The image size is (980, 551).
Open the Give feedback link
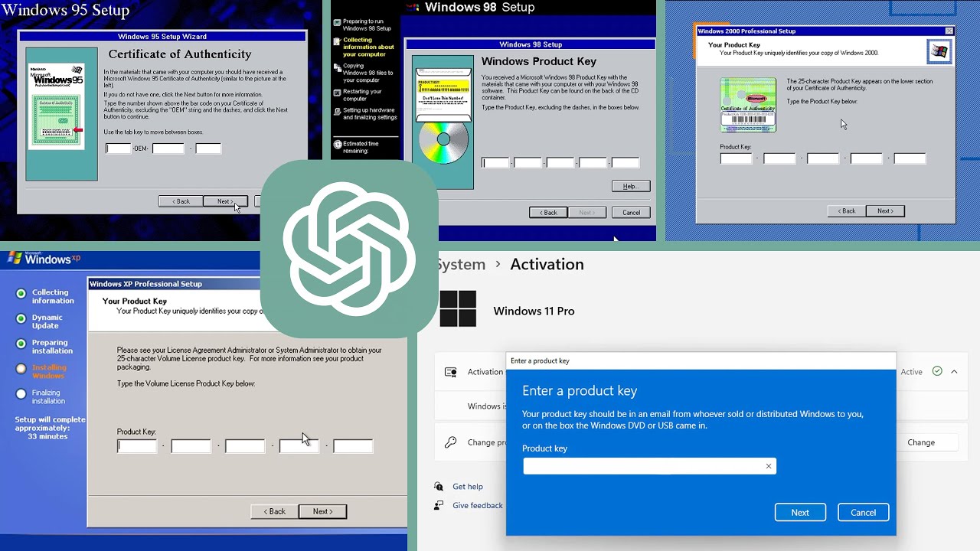tap(478, 505)
